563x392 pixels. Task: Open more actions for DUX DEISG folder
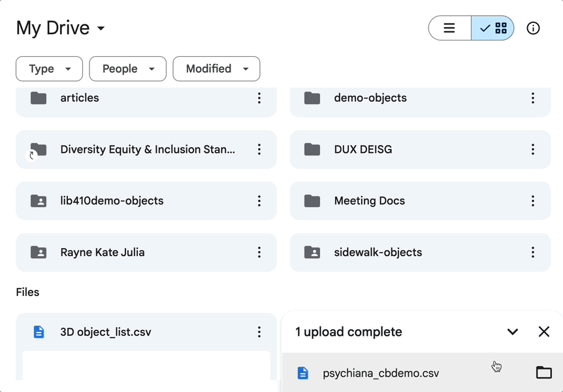(x=532, y=150)
